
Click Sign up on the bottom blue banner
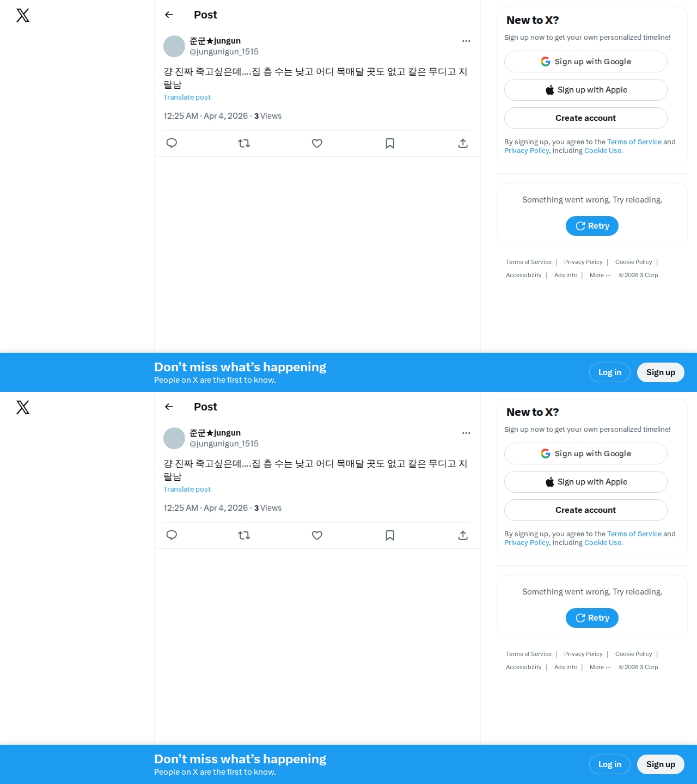click(661, 764)
